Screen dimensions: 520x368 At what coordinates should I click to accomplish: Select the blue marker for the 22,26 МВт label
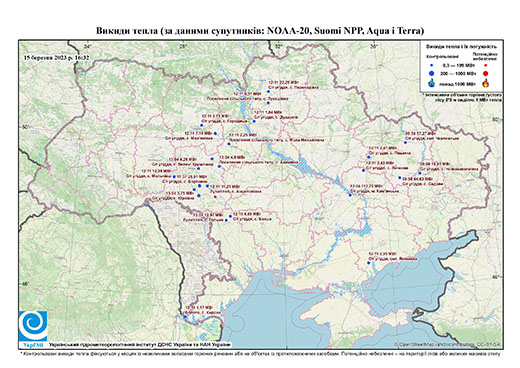(x=268, y=91)
